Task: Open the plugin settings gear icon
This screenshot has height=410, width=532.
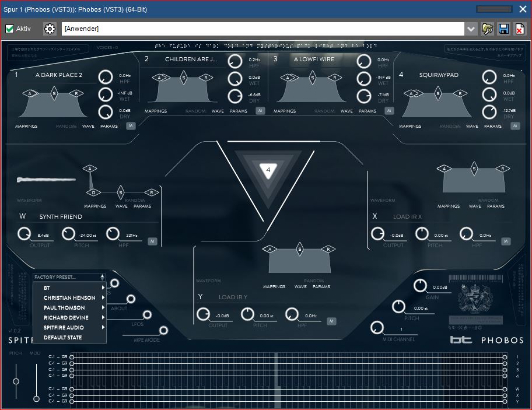Action: pos(50,29)
